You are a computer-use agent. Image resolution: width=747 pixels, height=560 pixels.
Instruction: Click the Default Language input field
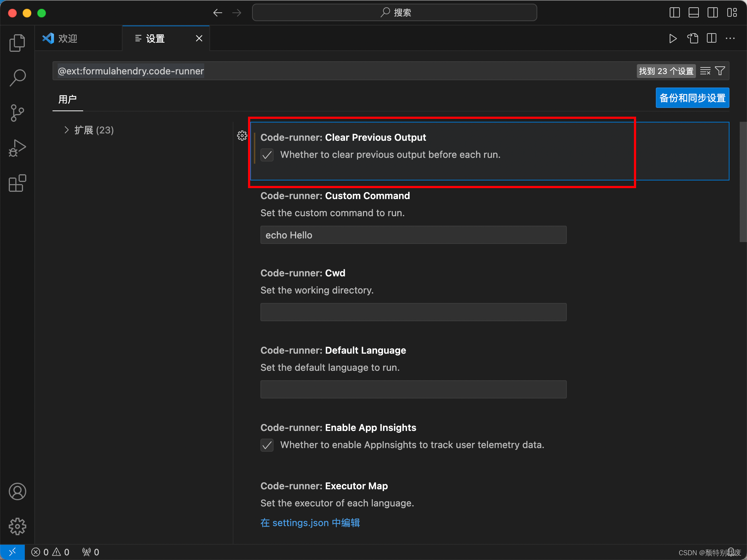[413, 389]
